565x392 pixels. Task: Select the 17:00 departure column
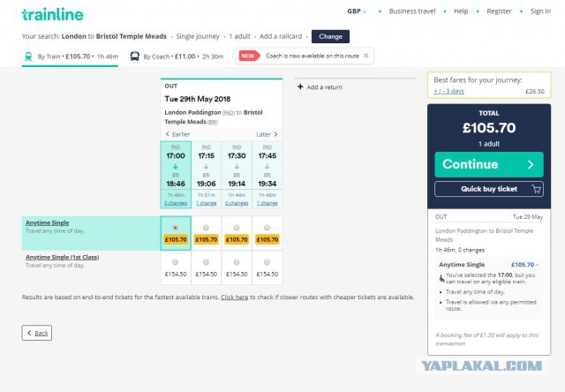click(176, 175)
